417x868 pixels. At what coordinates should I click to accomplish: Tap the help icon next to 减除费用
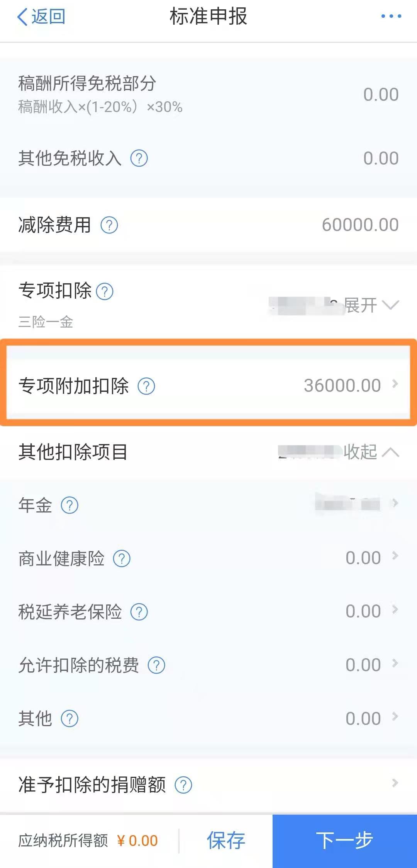[x=109, y=225]
